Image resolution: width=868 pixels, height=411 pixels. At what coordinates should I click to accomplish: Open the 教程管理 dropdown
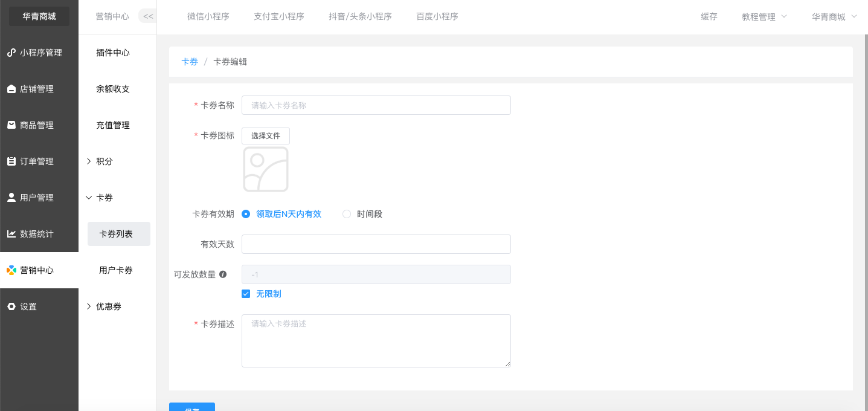pyautogui.click(x=764, y=17)
